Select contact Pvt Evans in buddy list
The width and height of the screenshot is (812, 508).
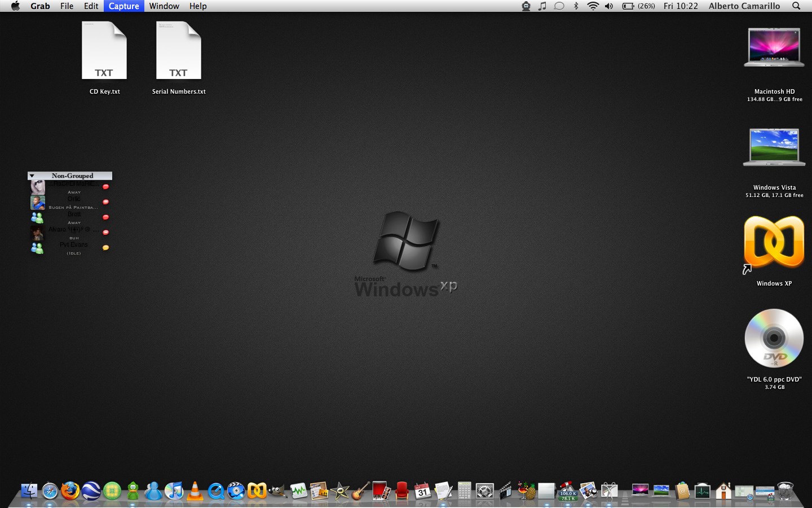pyautogui.click(x=70, y=248)
